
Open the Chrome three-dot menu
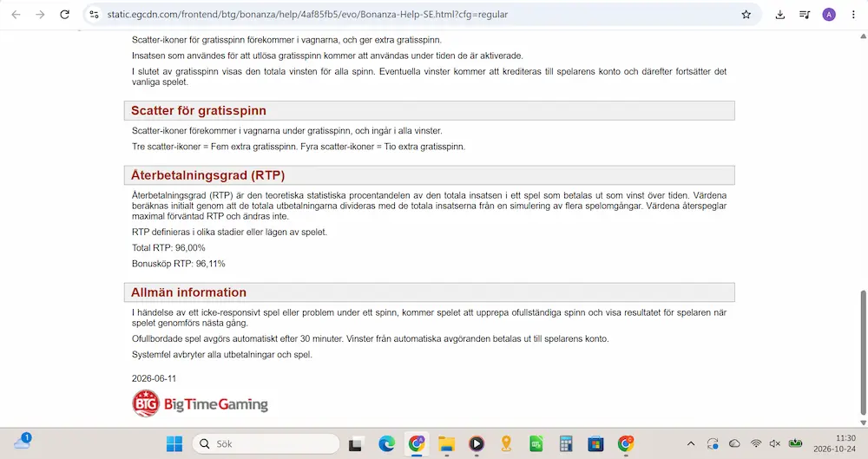853,15
